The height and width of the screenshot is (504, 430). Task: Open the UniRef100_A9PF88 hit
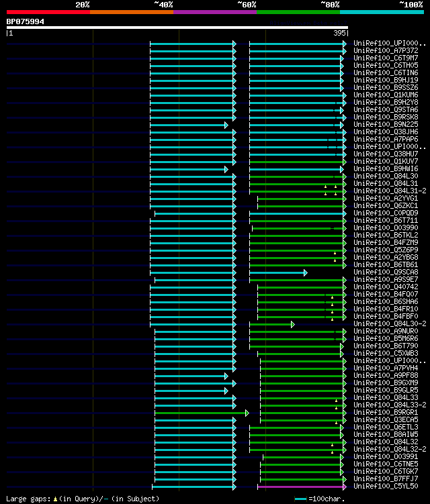click(386, 376)
